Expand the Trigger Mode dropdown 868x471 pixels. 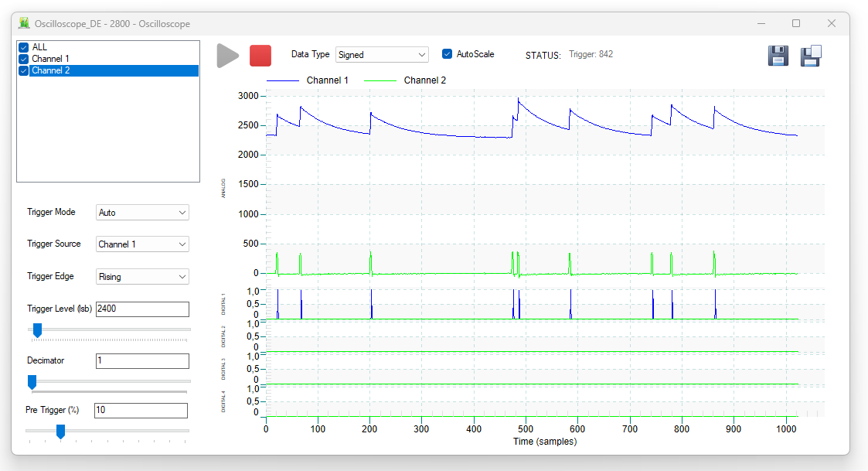142,212
